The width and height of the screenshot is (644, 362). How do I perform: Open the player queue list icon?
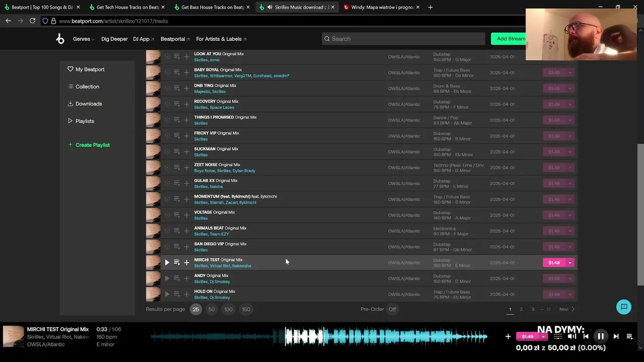tap(629, 336)
